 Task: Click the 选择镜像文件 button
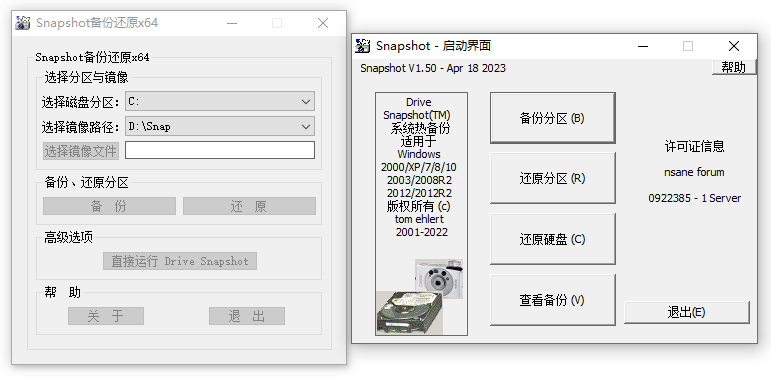[81, 151]
